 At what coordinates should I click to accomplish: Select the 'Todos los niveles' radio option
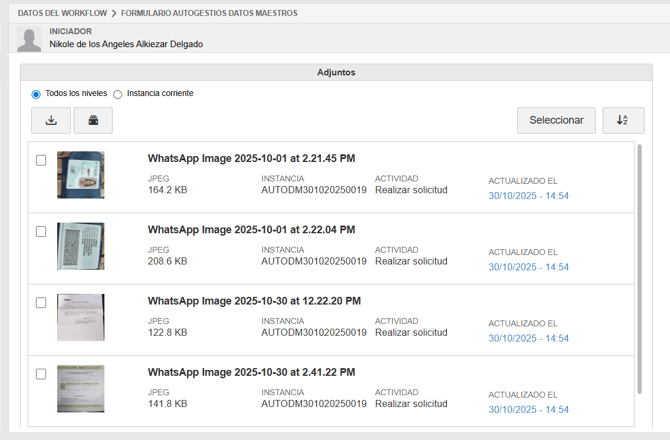[36, 94]
